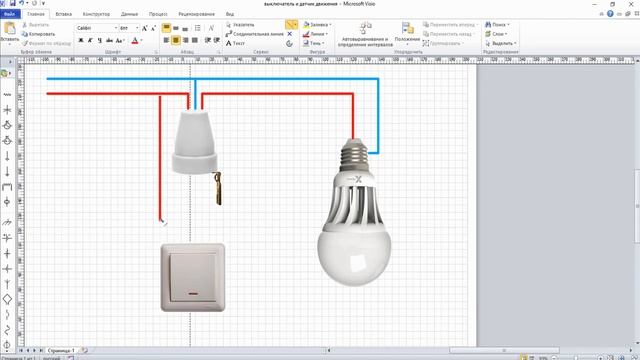Switch to the Вид ribbon tab
This screenshot has height=360, width=640.
(230, 14)
